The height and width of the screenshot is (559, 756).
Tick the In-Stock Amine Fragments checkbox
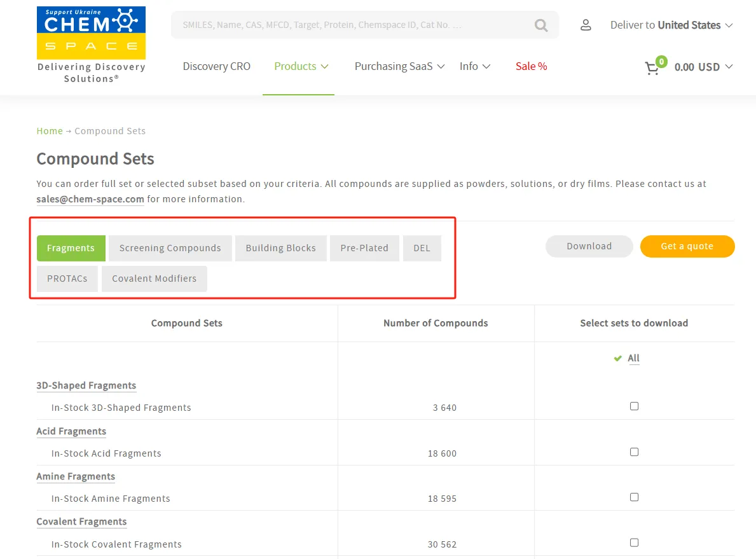[634, 497]
